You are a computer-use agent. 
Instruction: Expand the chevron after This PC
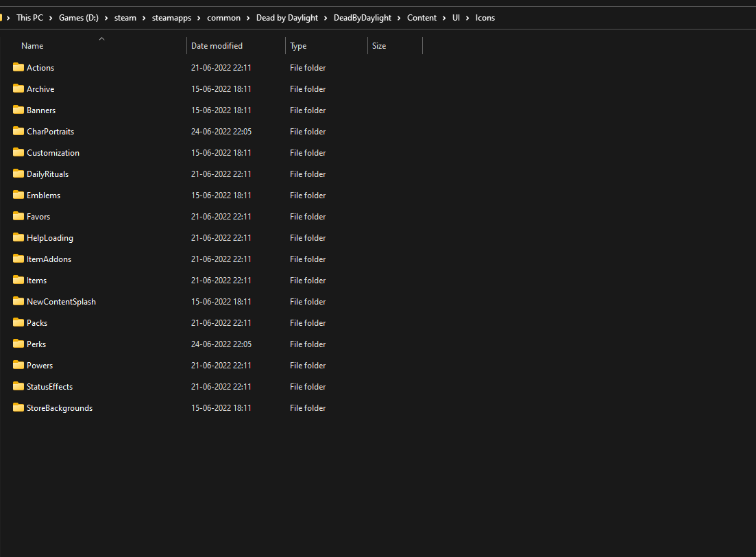click(x=51, y=18)
